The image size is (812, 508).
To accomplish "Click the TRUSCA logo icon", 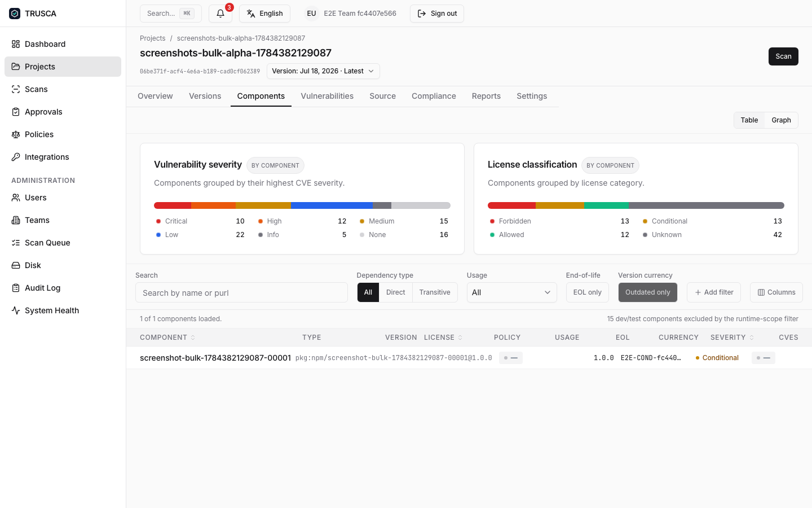I will point(15,14).
